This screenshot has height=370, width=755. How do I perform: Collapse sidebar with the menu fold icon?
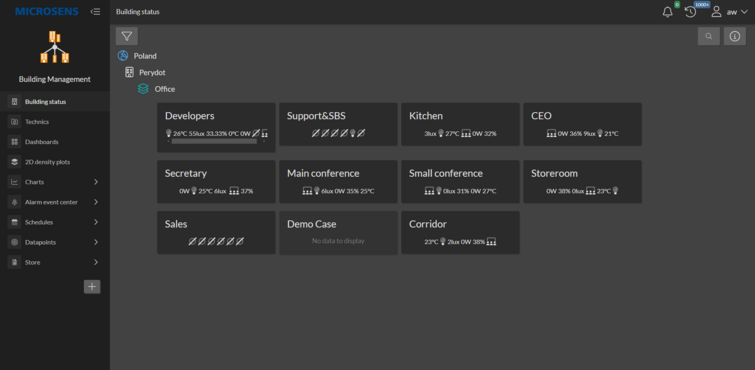coord(95,12)
